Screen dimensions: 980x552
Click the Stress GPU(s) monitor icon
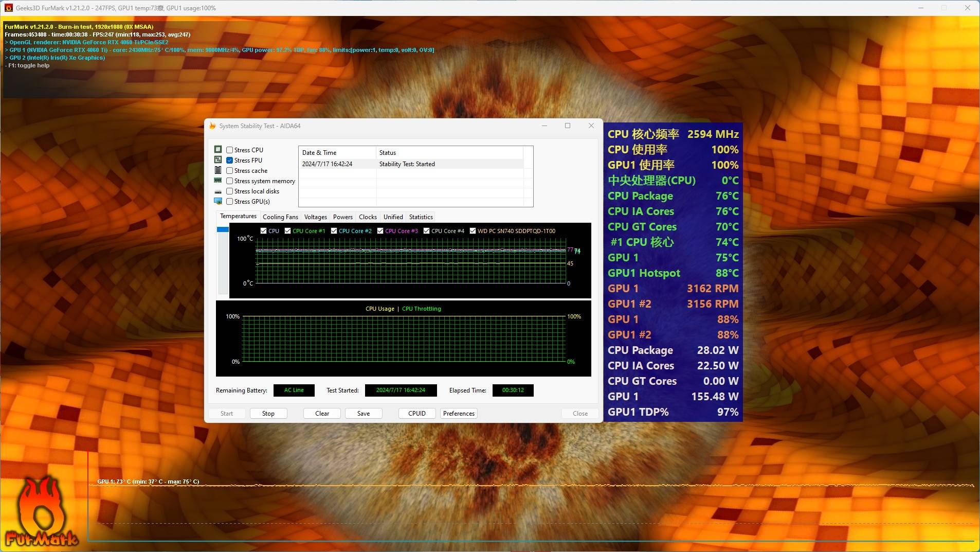pos(218,201)
